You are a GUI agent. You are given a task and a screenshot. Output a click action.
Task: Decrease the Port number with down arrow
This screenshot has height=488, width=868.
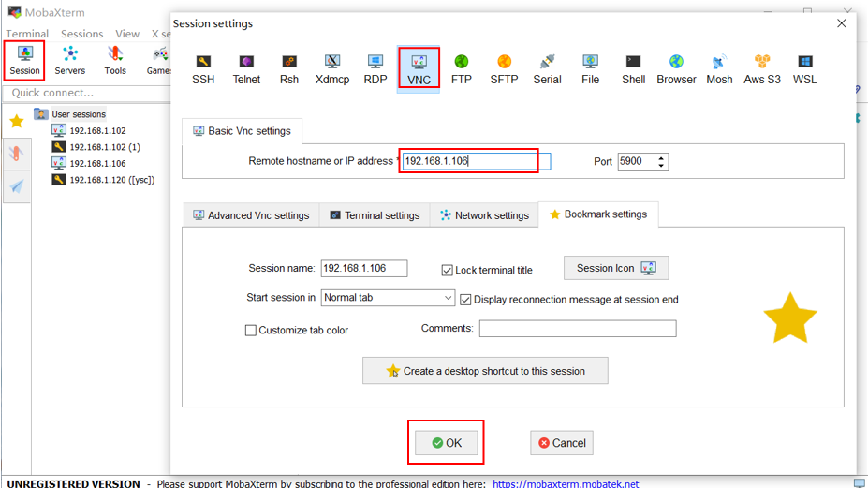coord(661,165)
